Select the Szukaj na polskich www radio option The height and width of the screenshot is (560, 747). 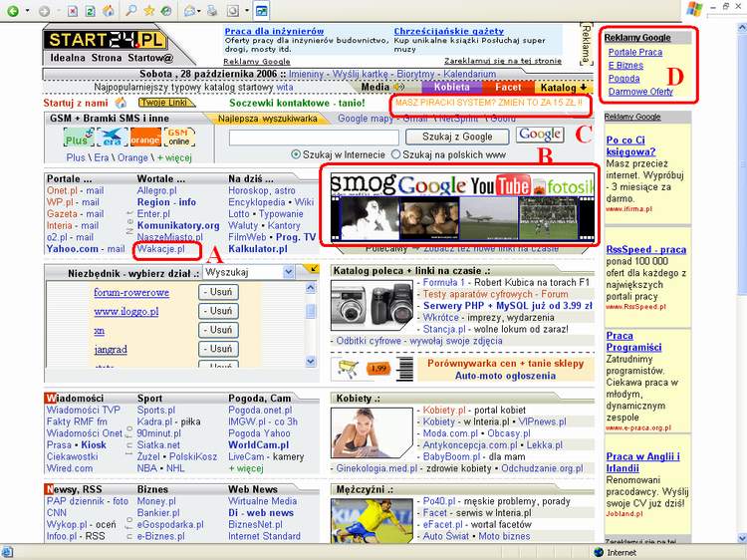(395, 154)
